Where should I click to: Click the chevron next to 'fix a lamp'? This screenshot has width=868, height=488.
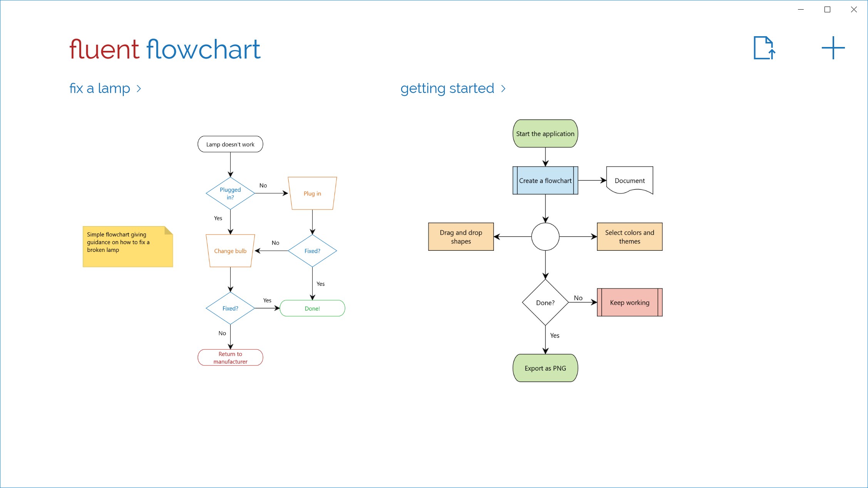[139, 88]
